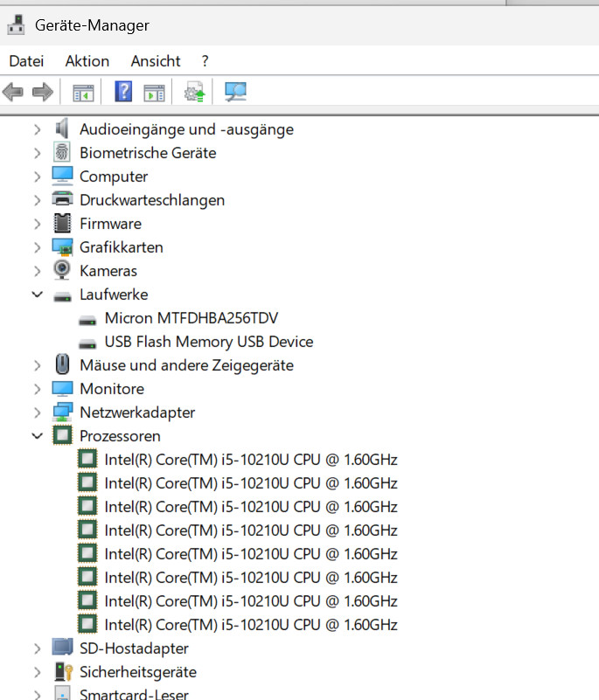Collapse the Laufwerke category

[x=37, y=295]
